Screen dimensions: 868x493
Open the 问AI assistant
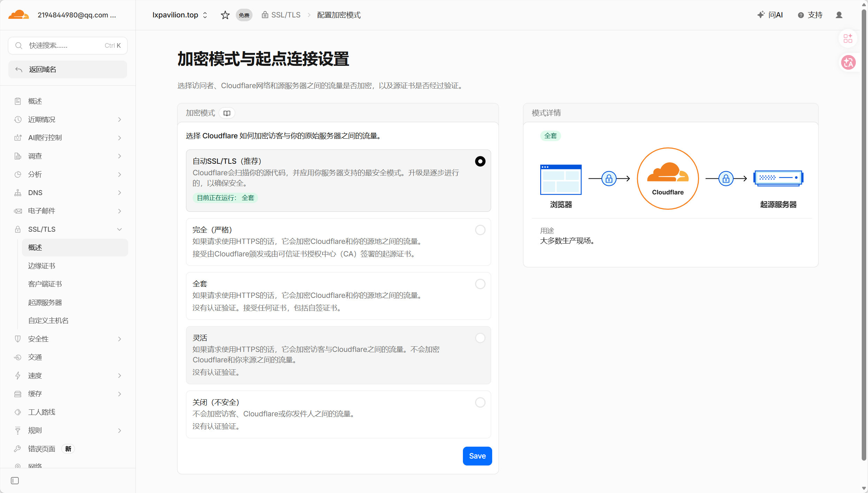pos(770,15)
